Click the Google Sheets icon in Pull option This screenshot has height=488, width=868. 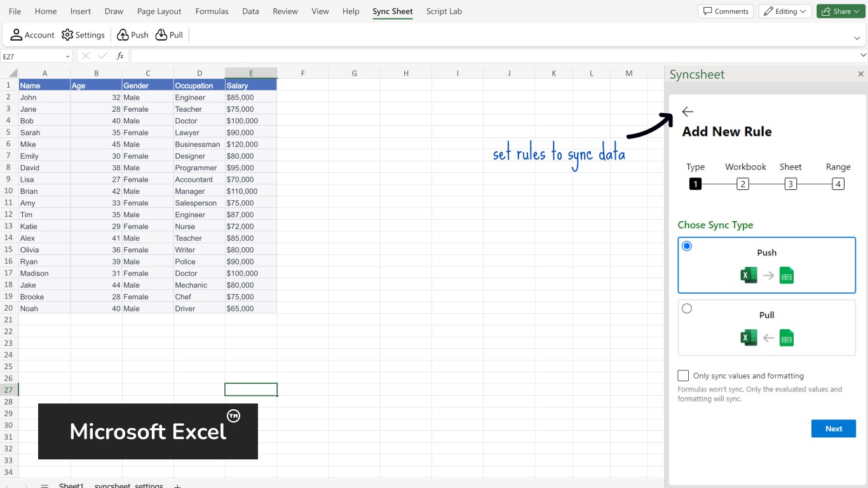(x=787, y=337)
